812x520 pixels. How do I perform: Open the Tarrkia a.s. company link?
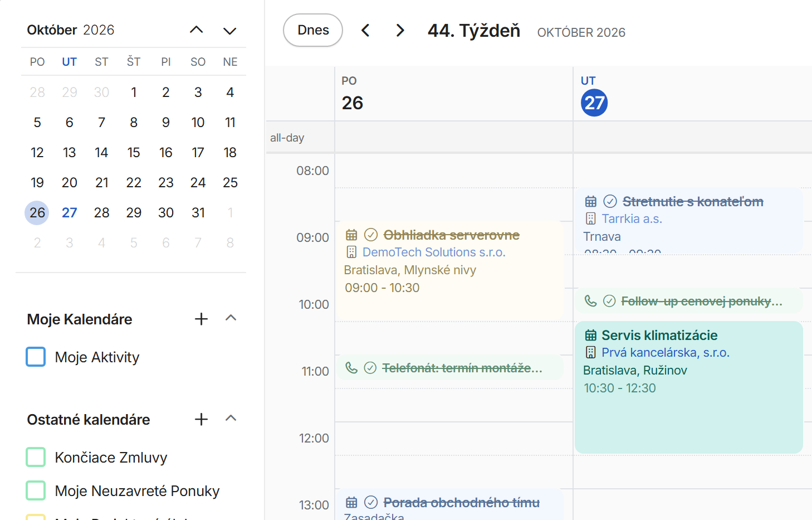coord(632,219)
